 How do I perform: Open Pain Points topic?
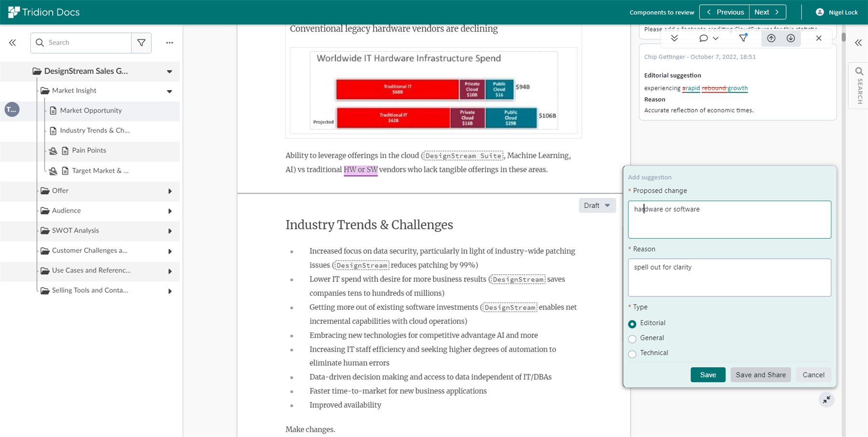89,150
